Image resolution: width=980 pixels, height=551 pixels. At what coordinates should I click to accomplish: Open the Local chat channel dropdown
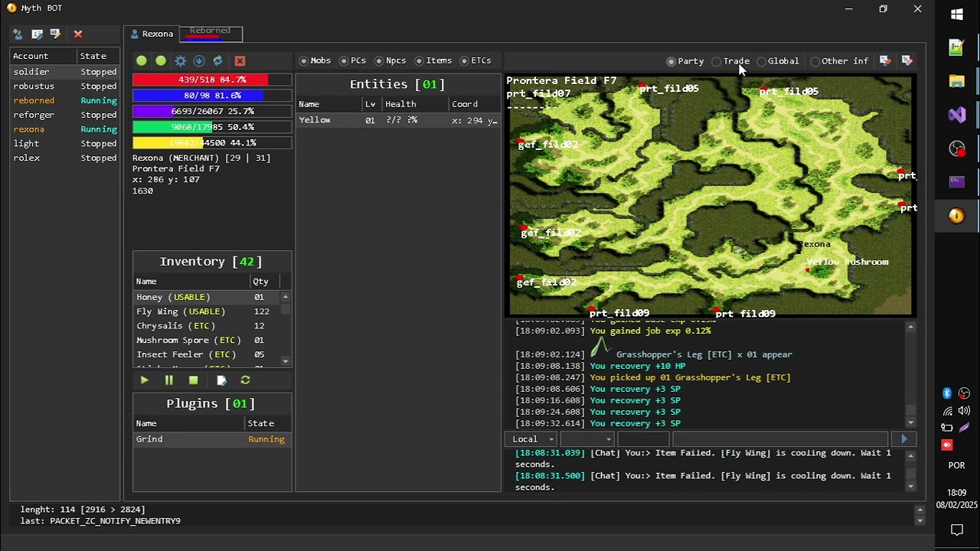click(x=531, y=439)
